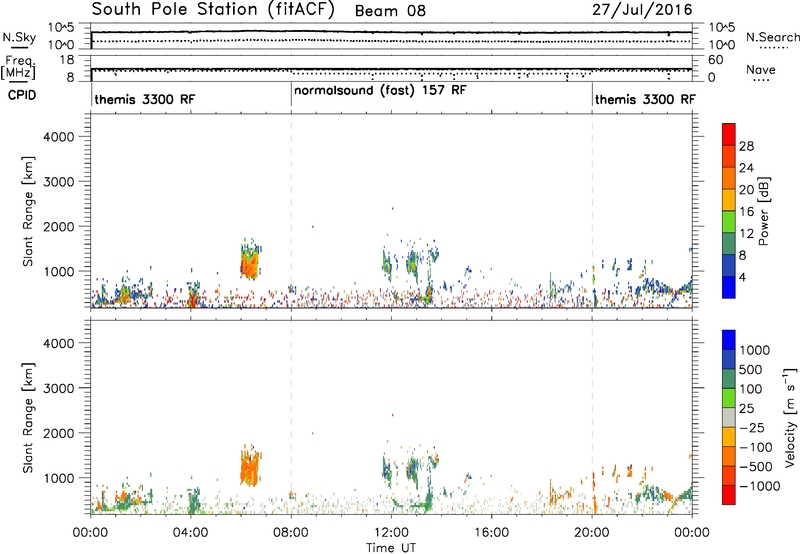Click the 'Freq. [MHz]' axis label
Viewport: 800px width, 554px height.
coord(18,68)
